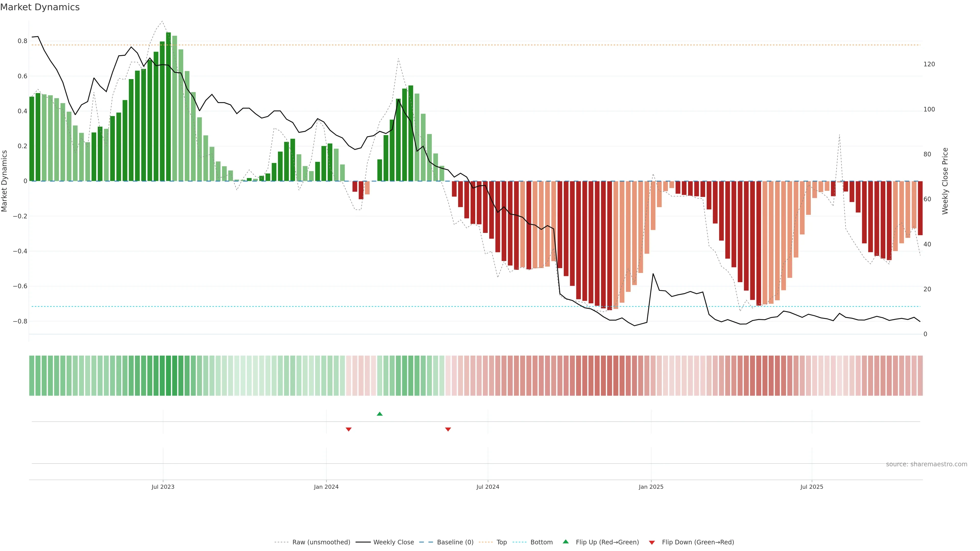
Task: Click the source: sharemaestro.com text
Action: pyautogui.click(x=926, y=464)
